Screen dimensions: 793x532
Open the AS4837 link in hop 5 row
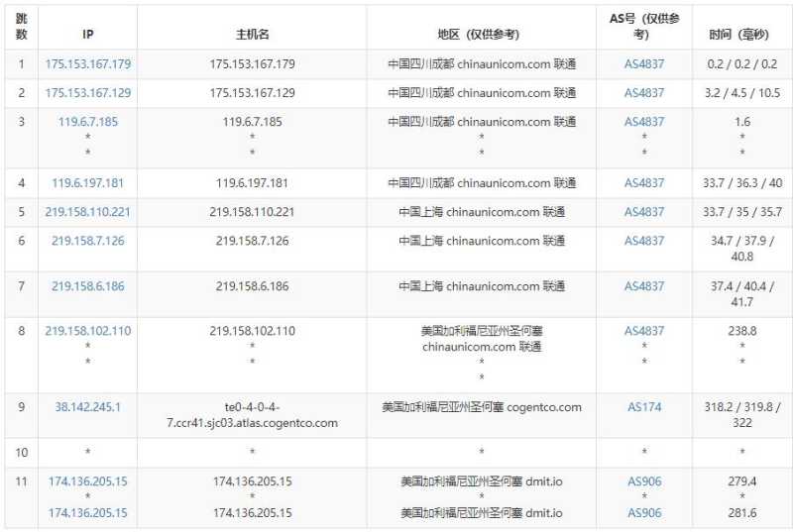pos(644,212)
